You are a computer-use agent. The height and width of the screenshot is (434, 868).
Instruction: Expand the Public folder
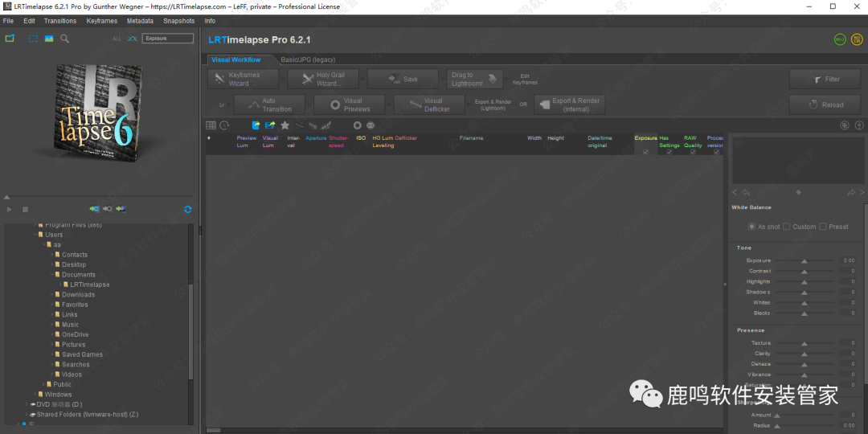pos(43,384)
